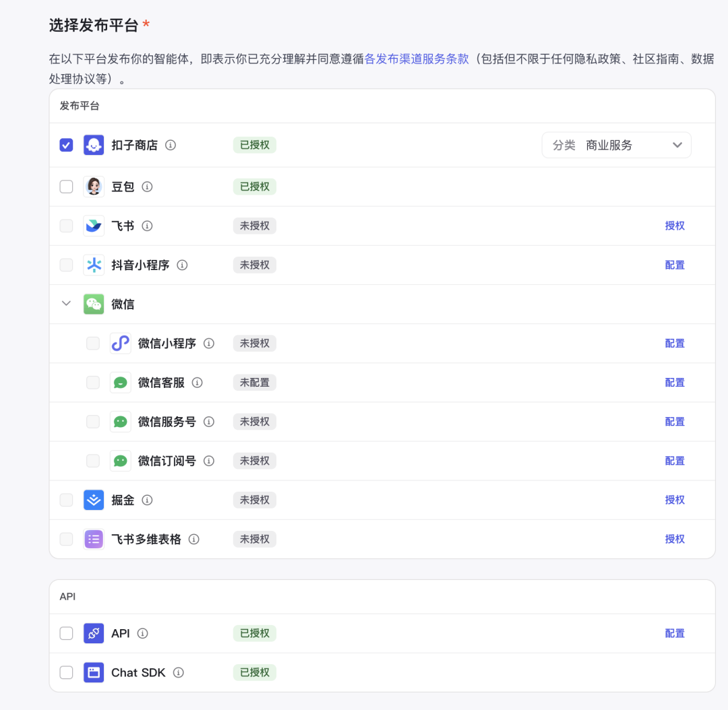Click the 未配置 badge on 微信客服
This screenshot has width=728, height=710.
tap(254, 383)
